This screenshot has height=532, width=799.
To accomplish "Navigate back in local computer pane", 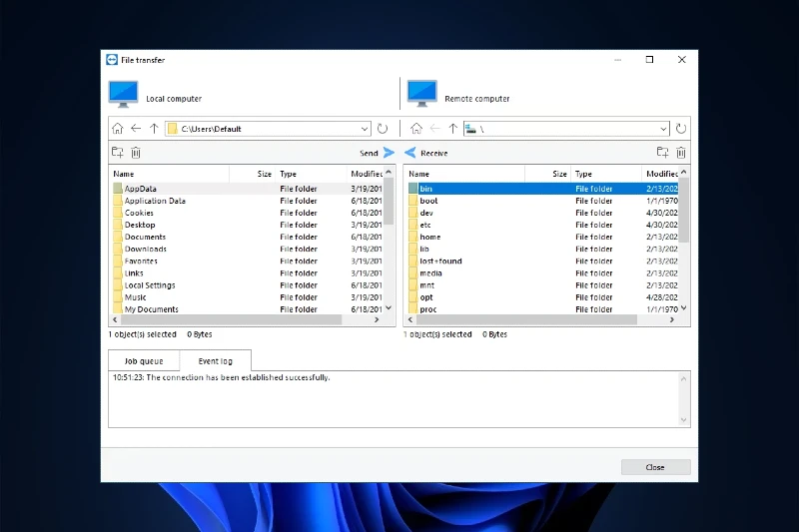I will tap(136, 129).
